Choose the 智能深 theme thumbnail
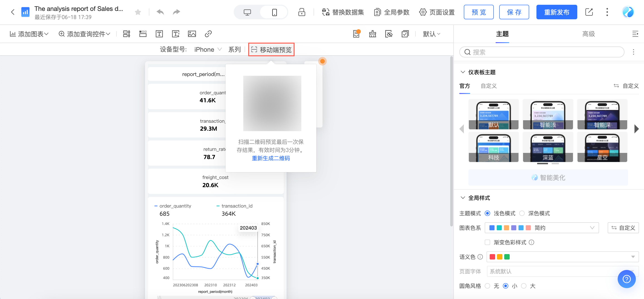The width and height of the screenshot is (644, 299). [x=602, y=114]
